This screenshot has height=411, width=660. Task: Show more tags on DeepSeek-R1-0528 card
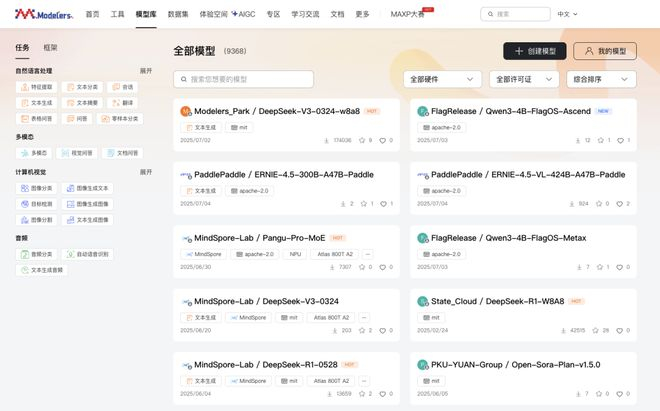pos(365,381)
